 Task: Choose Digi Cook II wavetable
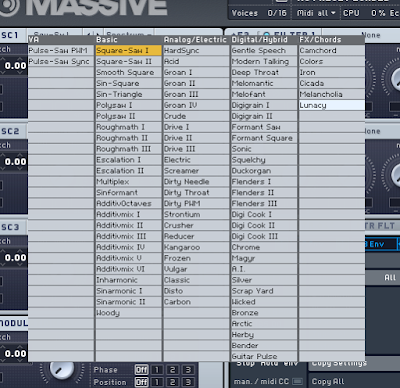(x=264, y=225)
